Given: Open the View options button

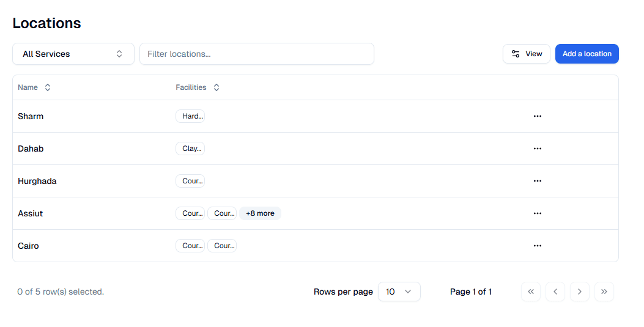Looking at the screenshot, I should click(x=526, y=54).
